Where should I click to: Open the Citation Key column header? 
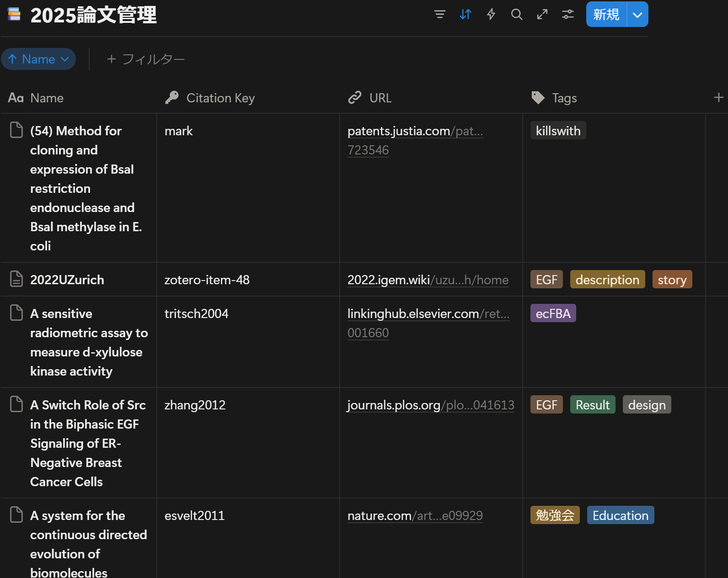pos(220,98)
